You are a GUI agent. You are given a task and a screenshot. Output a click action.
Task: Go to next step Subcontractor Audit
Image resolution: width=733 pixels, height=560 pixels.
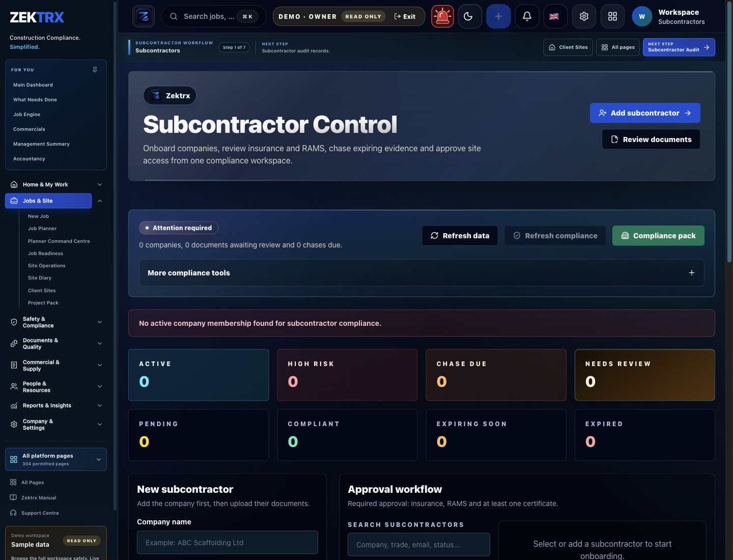(x=679, y=47)
